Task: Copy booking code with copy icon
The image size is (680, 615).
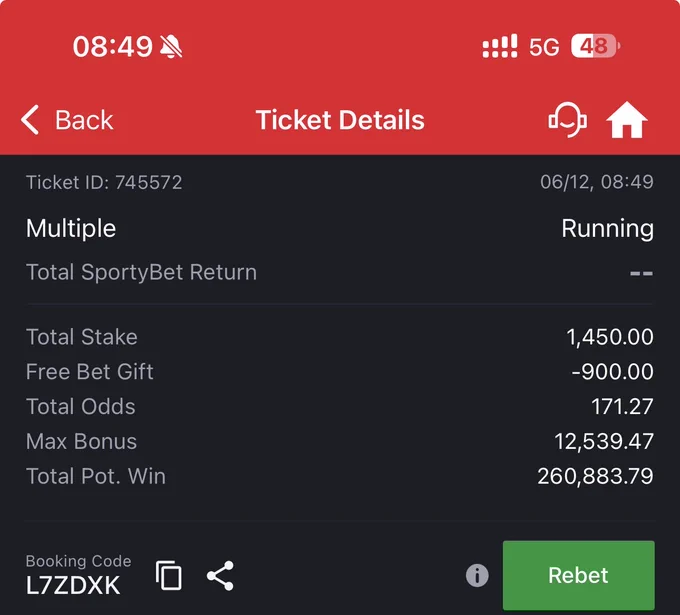Action: [169, 575]
